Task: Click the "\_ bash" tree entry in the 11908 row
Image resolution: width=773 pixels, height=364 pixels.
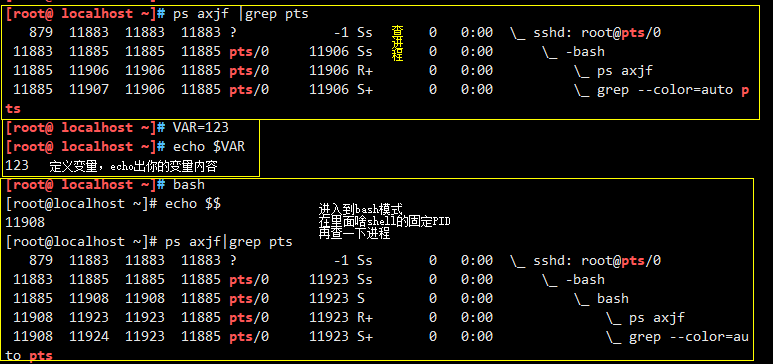Action: 601,298
